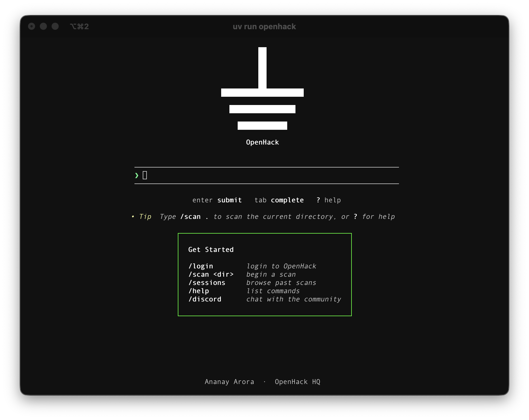Click 'OpenHack HQ' in the footer
This screenshot has height=420, width=529.
298,382
